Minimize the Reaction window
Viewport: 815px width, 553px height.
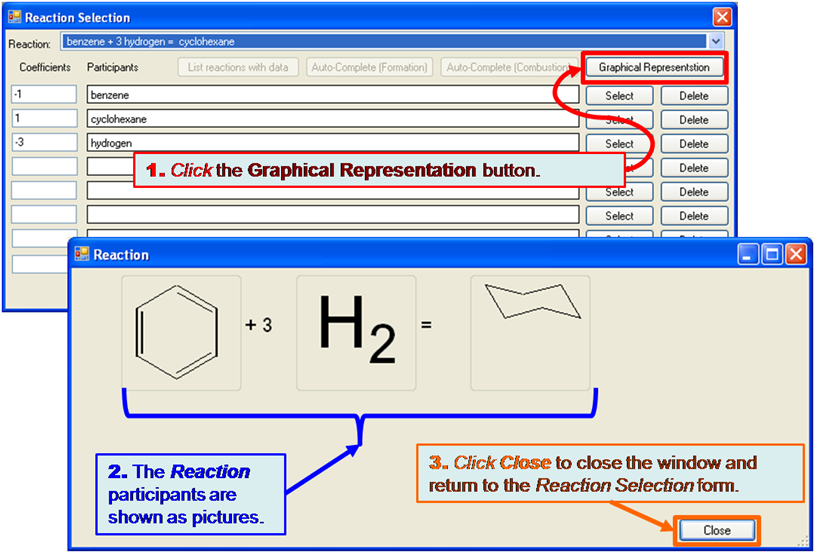click(750, 255)
